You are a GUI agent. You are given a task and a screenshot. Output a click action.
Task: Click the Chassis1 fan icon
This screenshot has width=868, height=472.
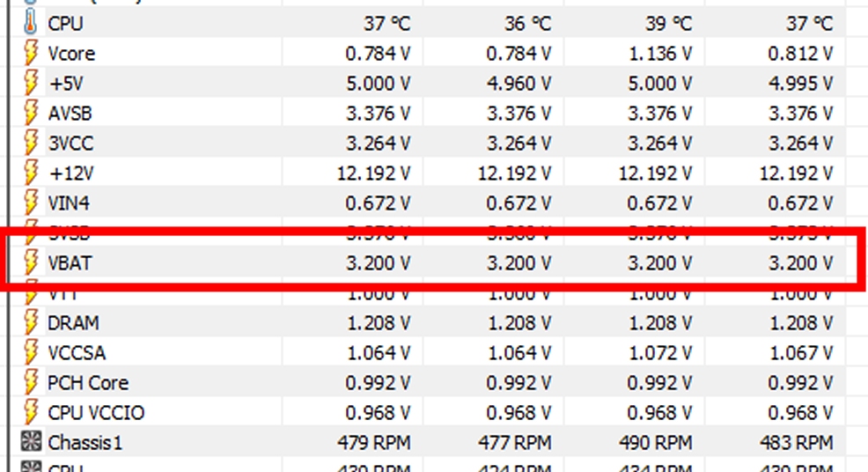[31, 441]
